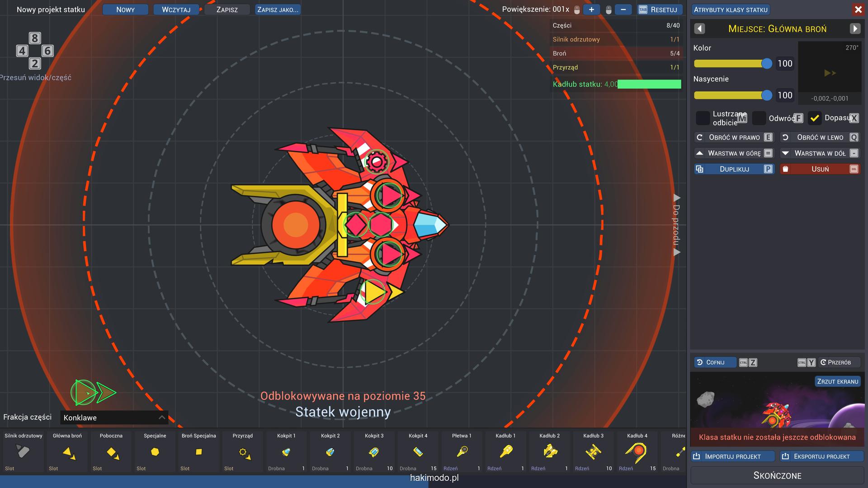Choose the Przyrząd slot icon
Screen dimensions: 868x488
pyautogui.click(x=243, y=451)
